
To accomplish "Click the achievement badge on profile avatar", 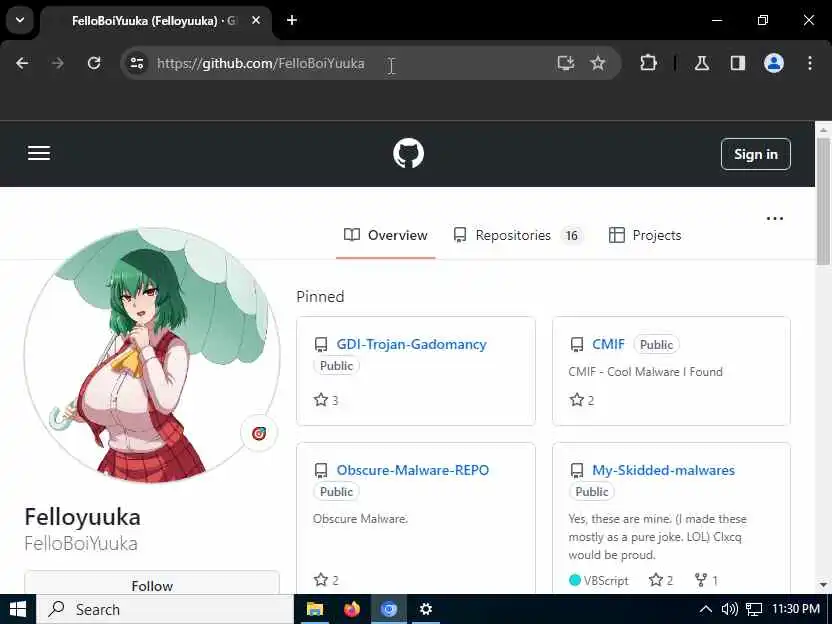I will [258, 434].
